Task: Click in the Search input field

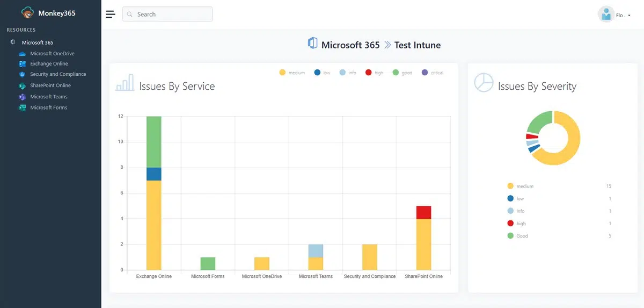Action: 167,14
